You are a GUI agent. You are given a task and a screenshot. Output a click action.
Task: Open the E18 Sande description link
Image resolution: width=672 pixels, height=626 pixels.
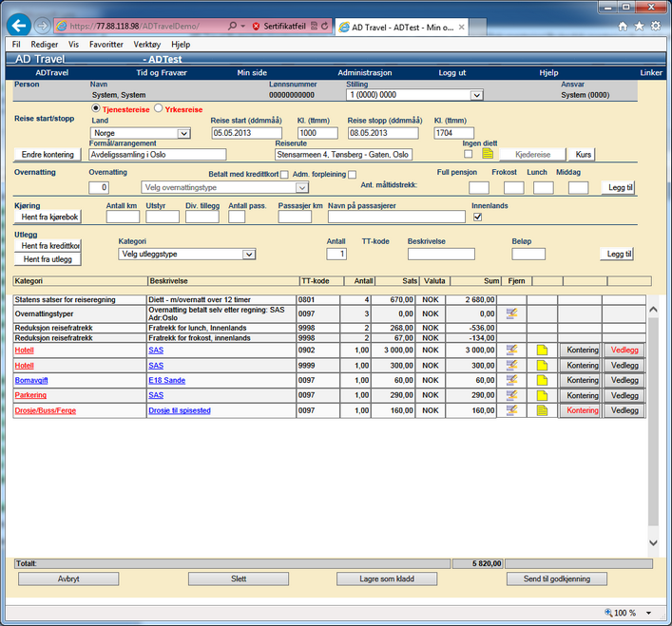point(165,378)
